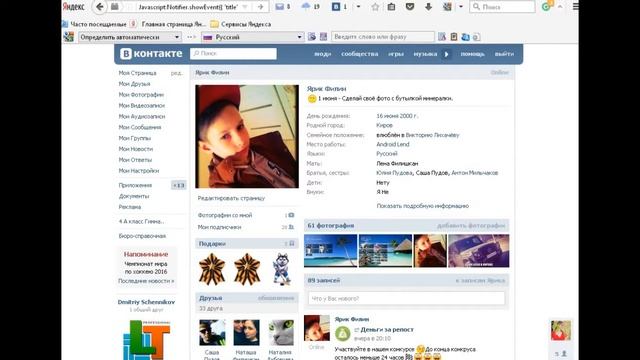
Task: Click the smiley icon in status line
Action: coord(312,98)
